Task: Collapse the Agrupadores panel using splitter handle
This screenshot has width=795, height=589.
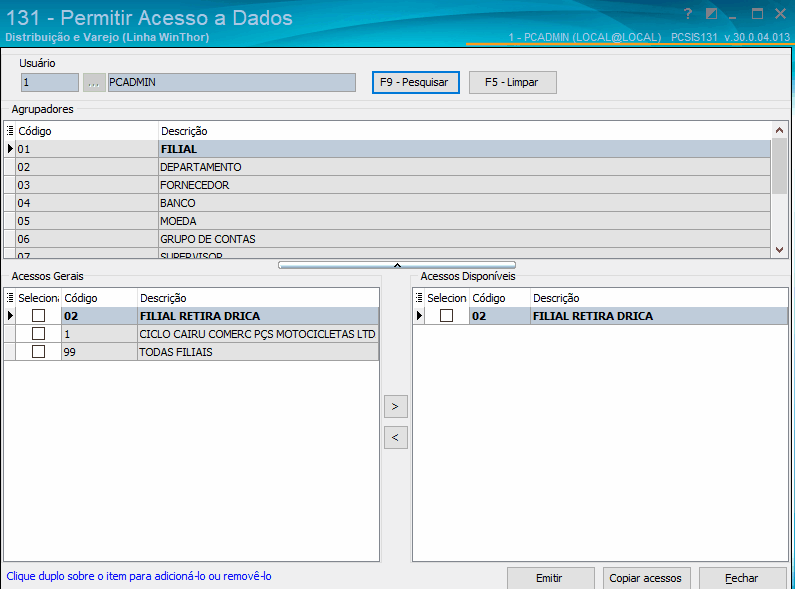Action: point(397,265)
